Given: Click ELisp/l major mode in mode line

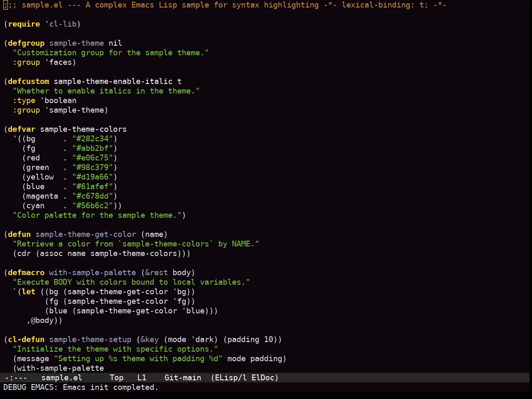Looking at the screenshot, I should pyautogui.click(x=231, y=378).
